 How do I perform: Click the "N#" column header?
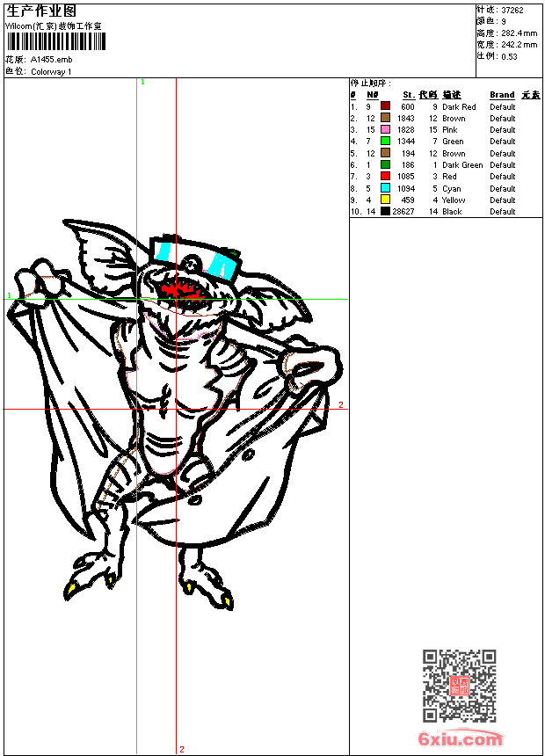pyautogui.click(x=373, y=95)
